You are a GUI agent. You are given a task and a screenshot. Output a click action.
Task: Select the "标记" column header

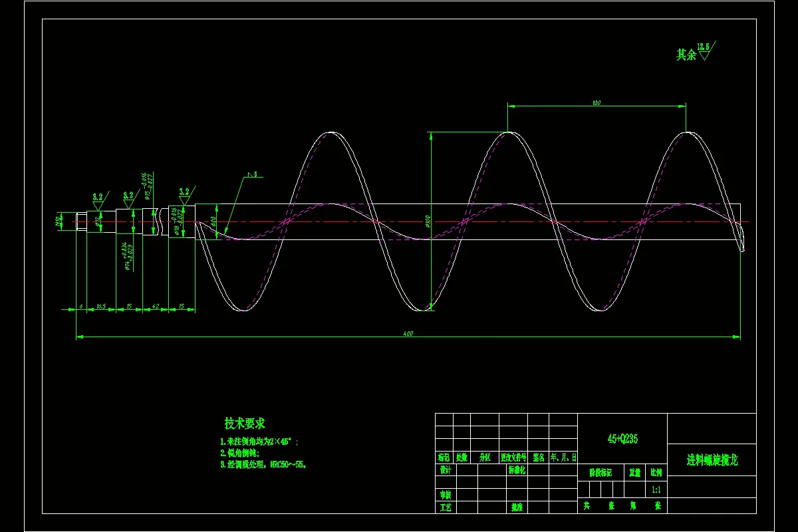click(444, 458)
